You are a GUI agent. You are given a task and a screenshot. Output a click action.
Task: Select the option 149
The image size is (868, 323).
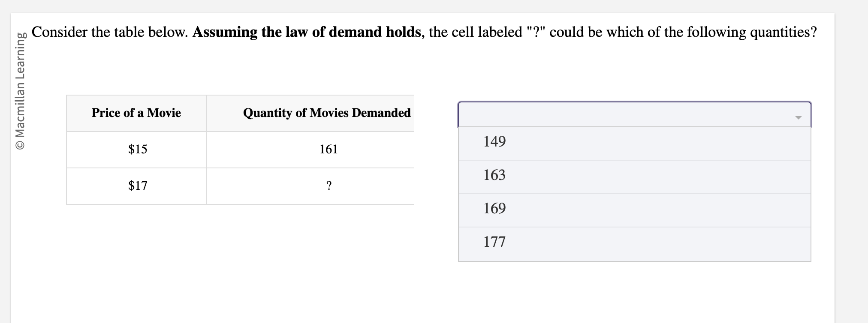click(x=494, y=141)
